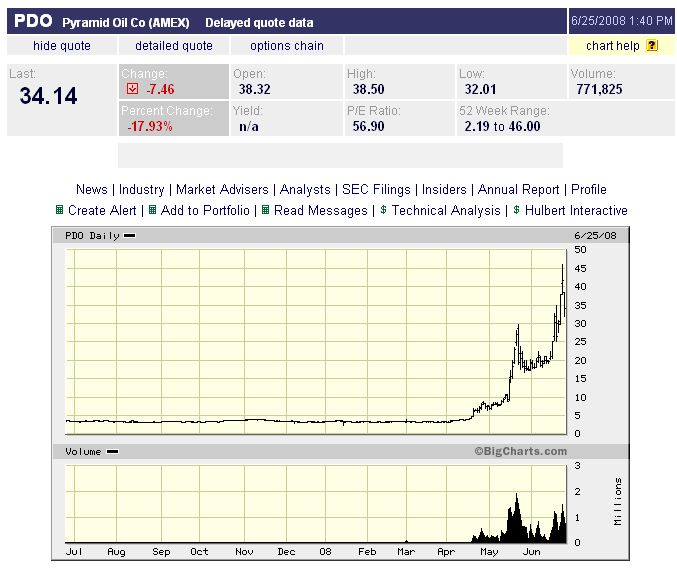
Task: Open the options chain tab
Action: [x=287, y=46]
